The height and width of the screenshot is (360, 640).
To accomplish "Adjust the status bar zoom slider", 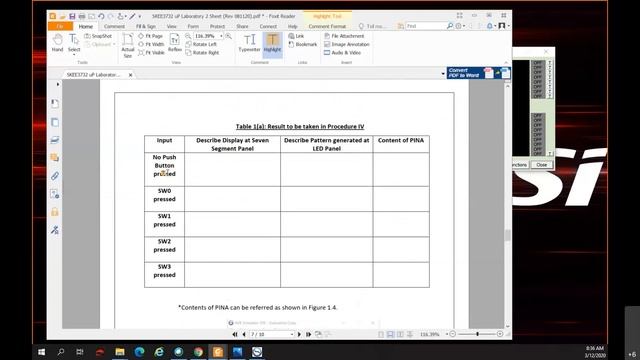I will pyautogui.click(x=477, y=334).
